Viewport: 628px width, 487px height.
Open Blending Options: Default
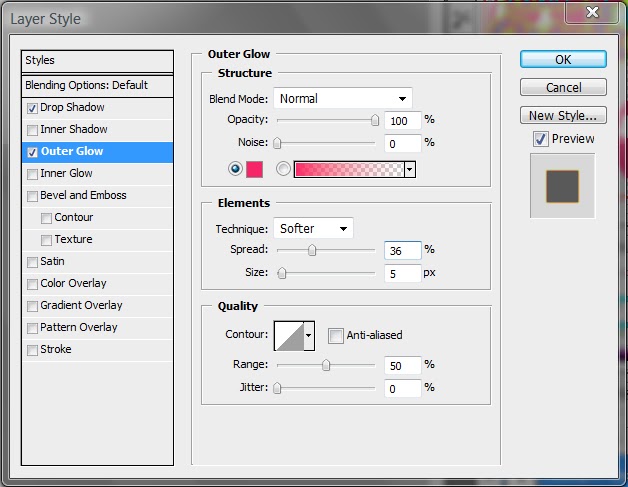tap(97, 85)
